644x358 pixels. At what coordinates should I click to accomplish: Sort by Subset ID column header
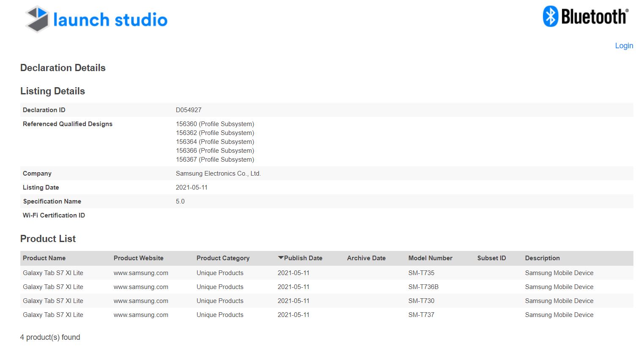tap(491, 258)
